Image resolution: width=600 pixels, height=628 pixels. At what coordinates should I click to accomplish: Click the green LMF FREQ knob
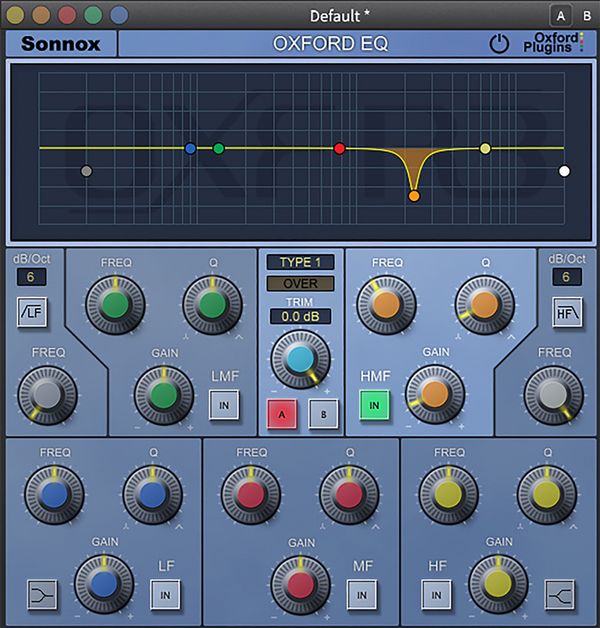(115, 305)
